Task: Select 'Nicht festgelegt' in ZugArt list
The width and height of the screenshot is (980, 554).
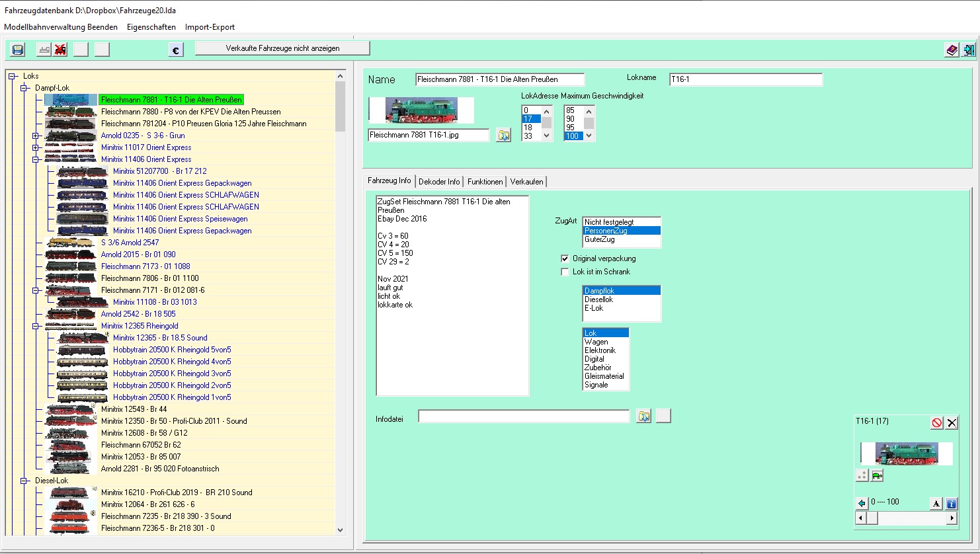Action: pyautogui.click(x=622, y=222)
